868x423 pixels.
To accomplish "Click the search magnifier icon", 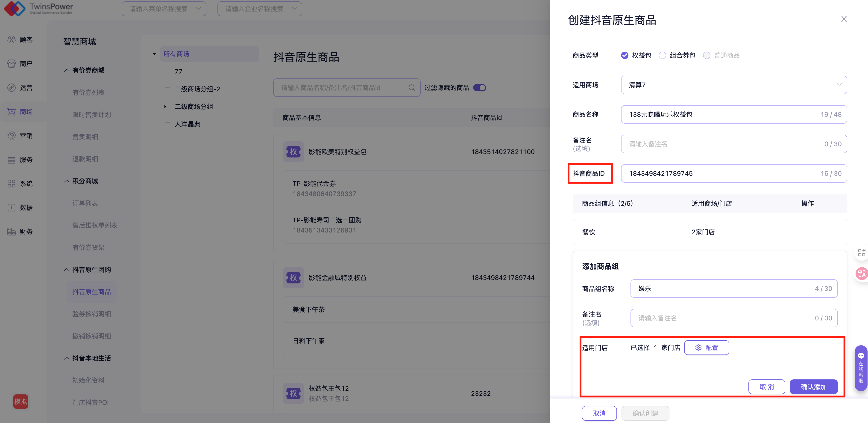I will pyautogui.click(x=411, y=88).
